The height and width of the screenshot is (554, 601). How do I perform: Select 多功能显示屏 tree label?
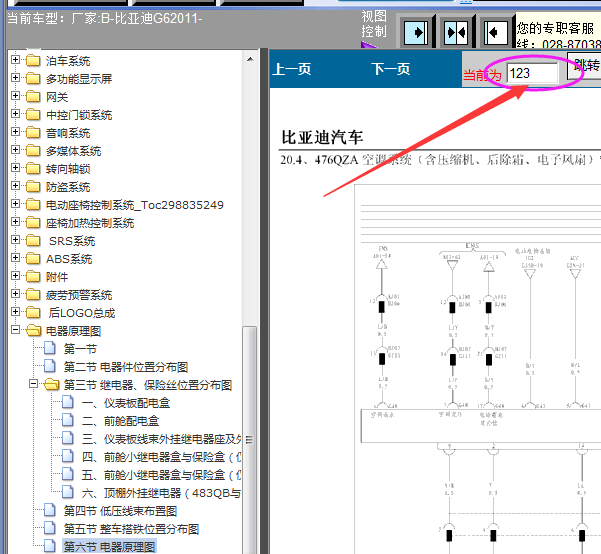(79, 79)
